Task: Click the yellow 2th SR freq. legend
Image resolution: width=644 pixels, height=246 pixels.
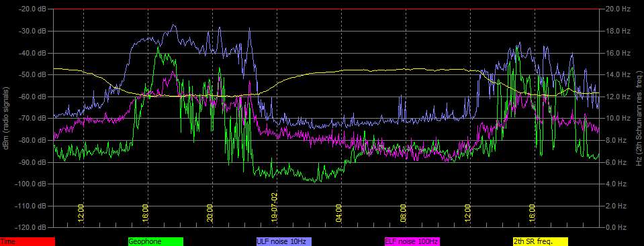Action: [x=541, y=241]
